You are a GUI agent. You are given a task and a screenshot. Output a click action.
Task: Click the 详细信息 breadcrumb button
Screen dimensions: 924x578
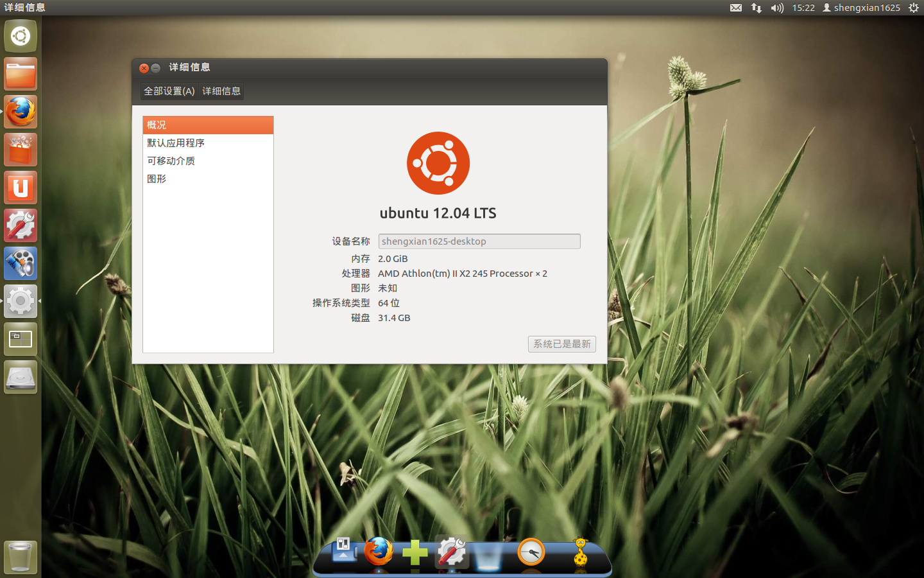tap(221, 91)
